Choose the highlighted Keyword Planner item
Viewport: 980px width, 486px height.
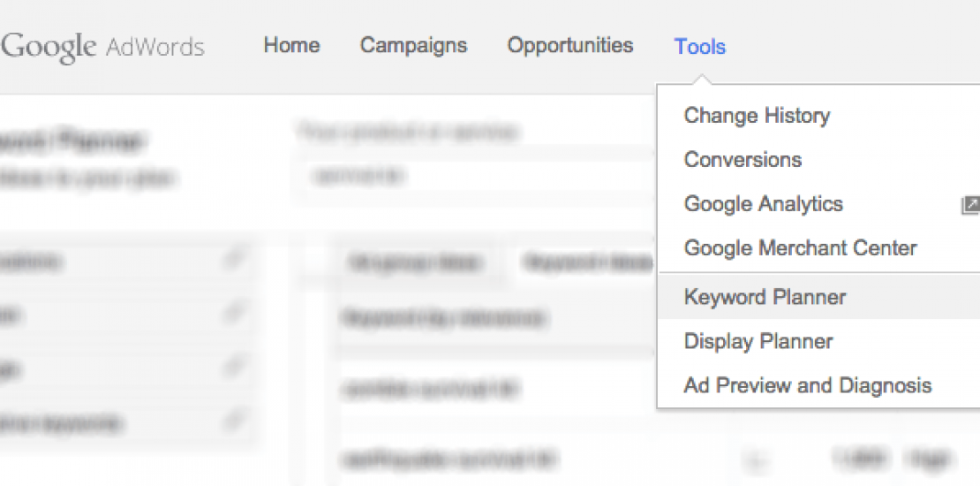(765, 297)
